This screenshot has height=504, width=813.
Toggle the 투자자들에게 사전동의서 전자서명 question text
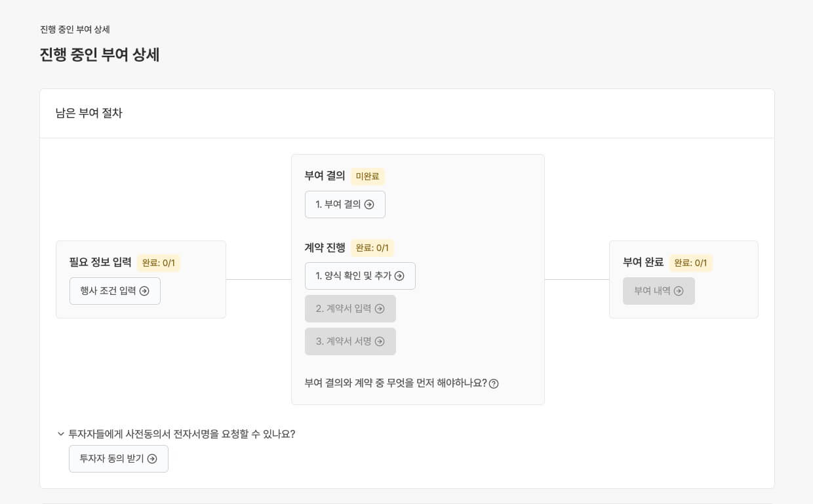(x=182, y=434)
